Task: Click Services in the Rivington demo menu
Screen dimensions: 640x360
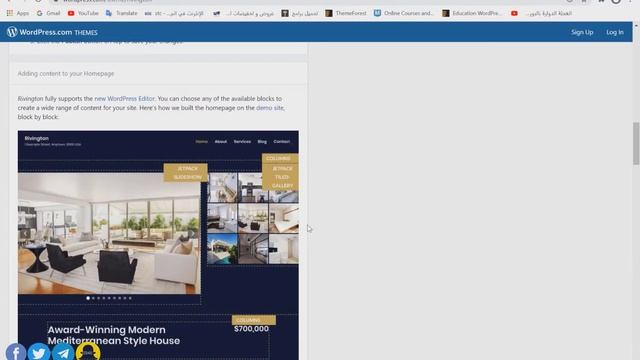Action: click(242, 142)
